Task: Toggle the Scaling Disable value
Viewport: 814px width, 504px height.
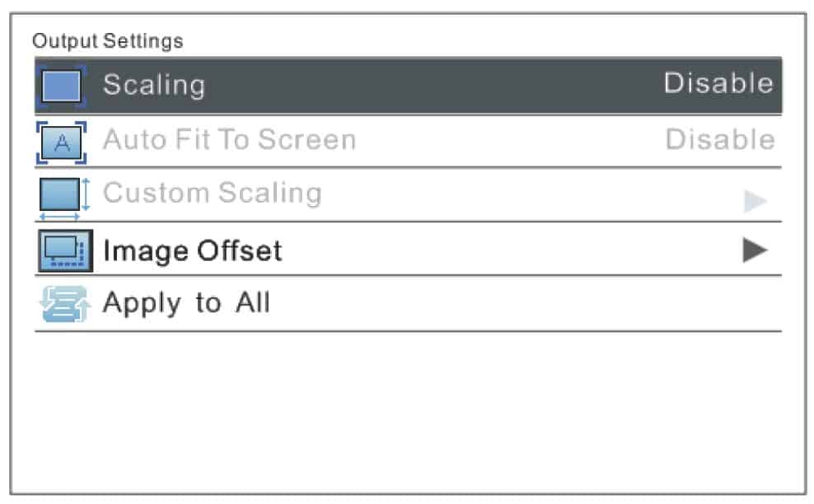Action: [719, 83]
